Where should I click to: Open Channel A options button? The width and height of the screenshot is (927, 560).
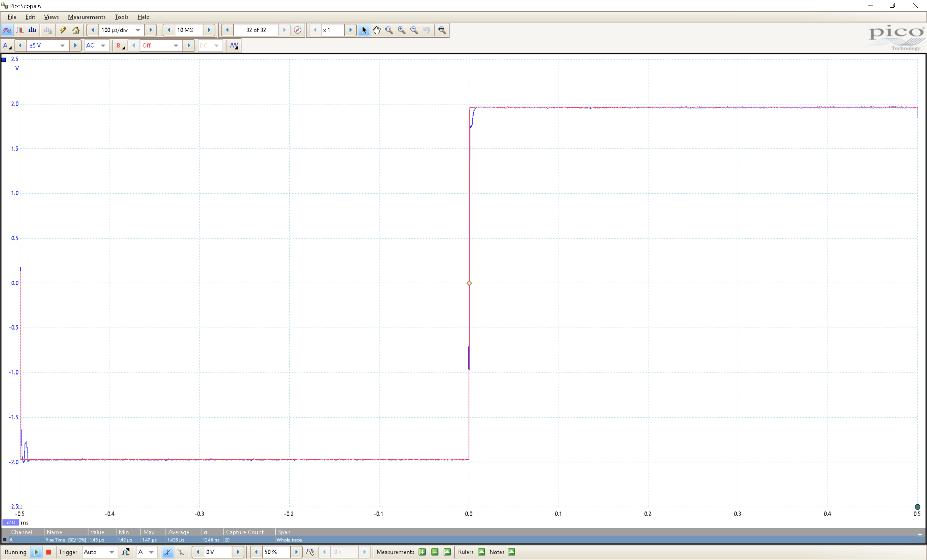point(7,45)
